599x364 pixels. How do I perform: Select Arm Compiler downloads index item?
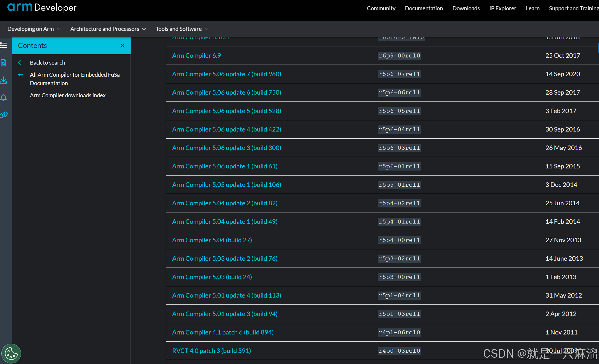[x=68, y=95]
